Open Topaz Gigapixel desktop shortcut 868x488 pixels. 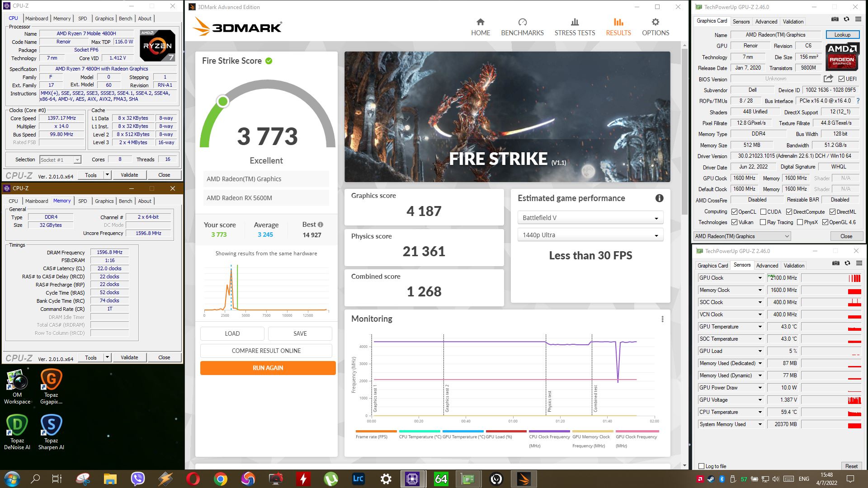(x=51, y=387)
